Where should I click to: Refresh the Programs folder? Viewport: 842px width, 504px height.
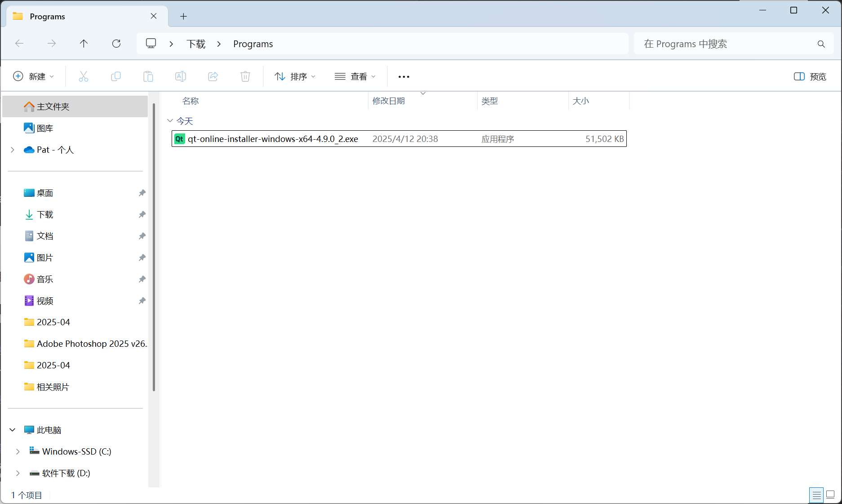116,44
